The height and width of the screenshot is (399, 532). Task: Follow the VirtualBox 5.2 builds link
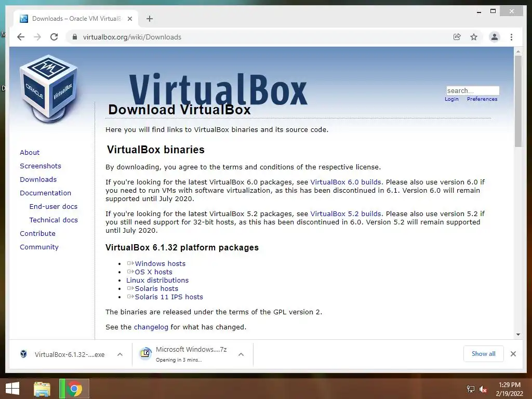pos(345,214)
